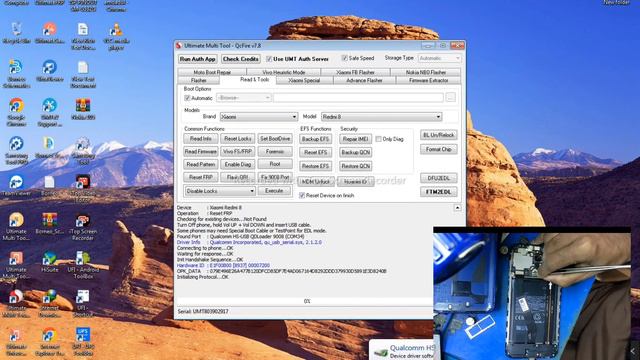Click the Reset FRP button
The height and width of the screenshot is (360, 640).
(x=201, y=178)
